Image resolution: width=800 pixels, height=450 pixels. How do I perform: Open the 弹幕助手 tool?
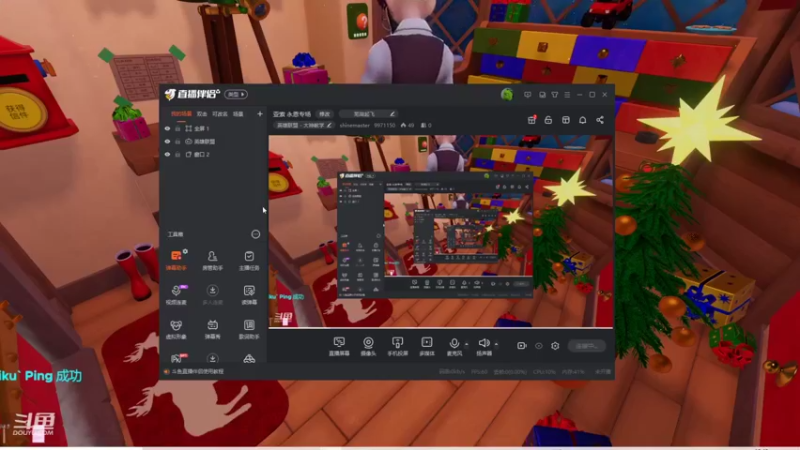176,260
